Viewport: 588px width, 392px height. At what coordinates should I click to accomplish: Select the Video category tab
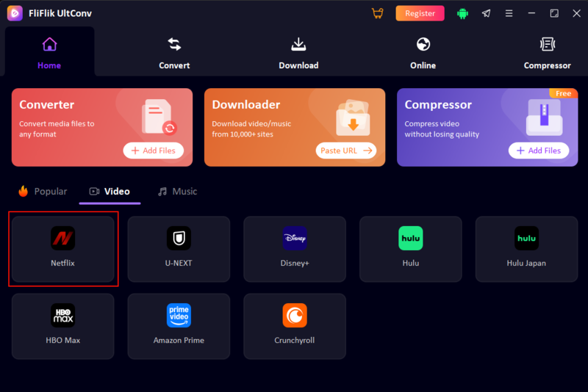click(x=110, y=192)
